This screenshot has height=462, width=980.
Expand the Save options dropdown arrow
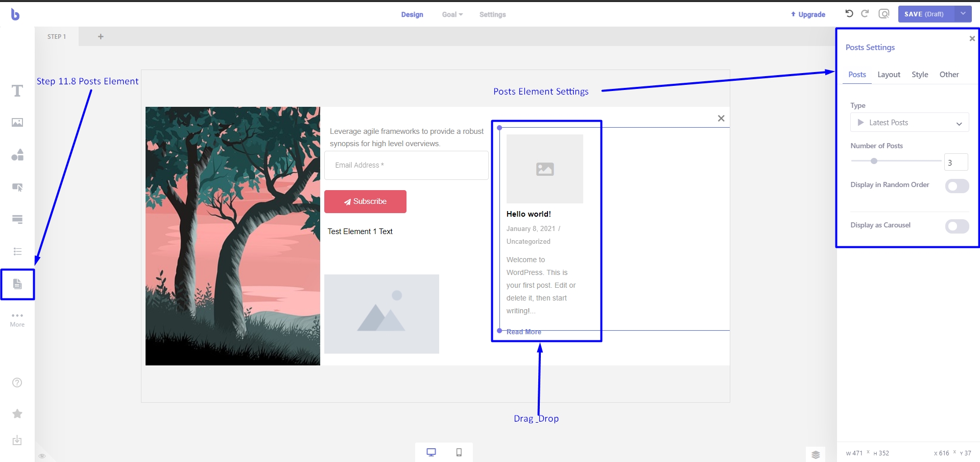pos(963,14)
